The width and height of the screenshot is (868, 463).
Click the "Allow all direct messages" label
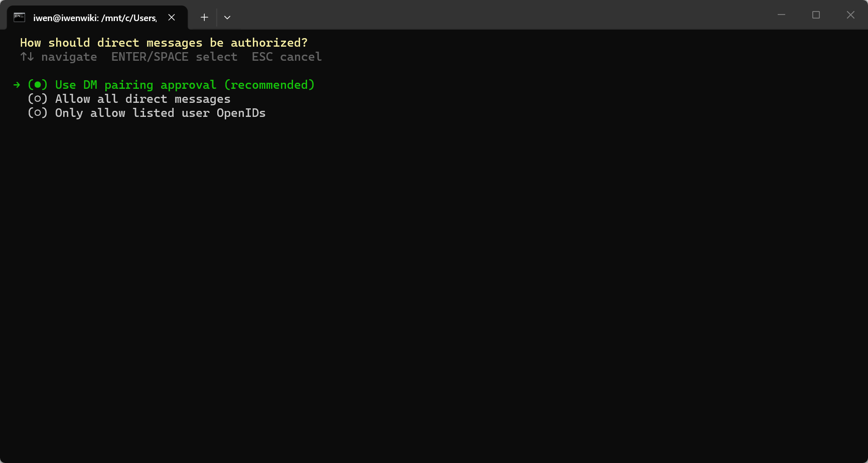coord(143,99)
